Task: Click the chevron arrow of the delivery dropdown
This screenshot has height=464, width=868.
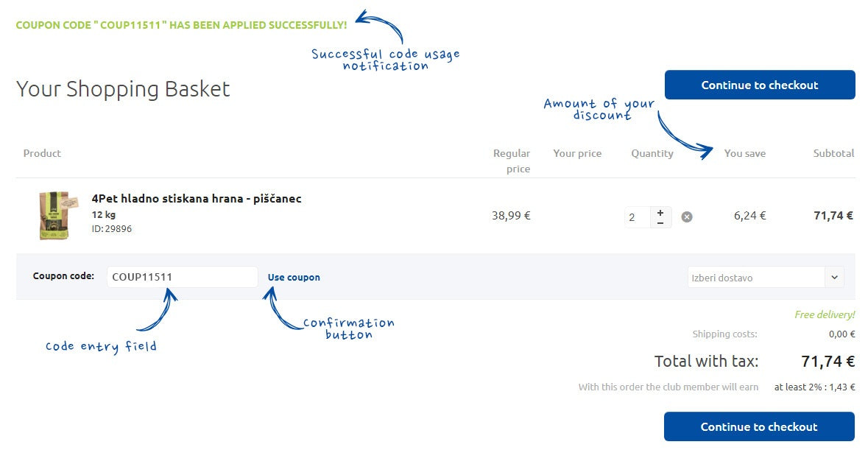Action: (x=834, y=278)
